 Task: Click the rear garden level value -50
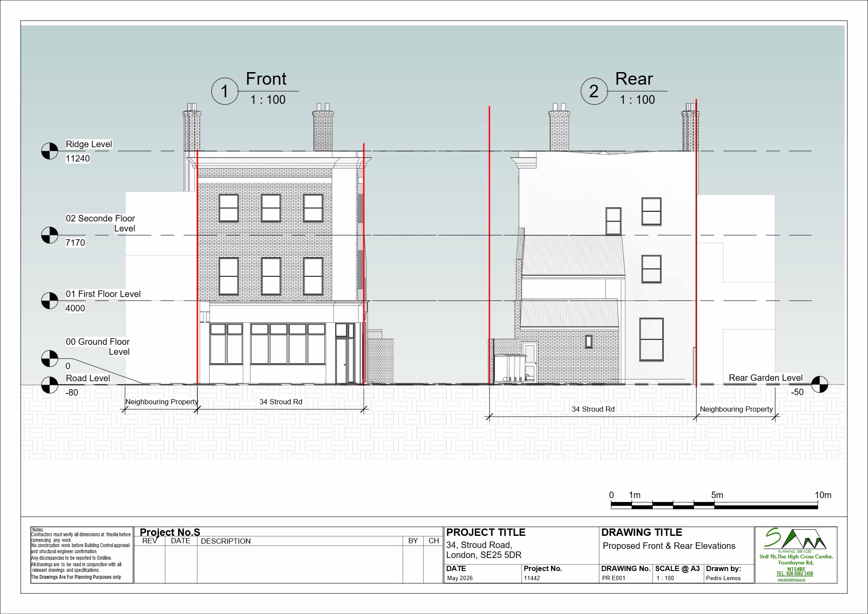pyautogui.click(x=797, y=392)
